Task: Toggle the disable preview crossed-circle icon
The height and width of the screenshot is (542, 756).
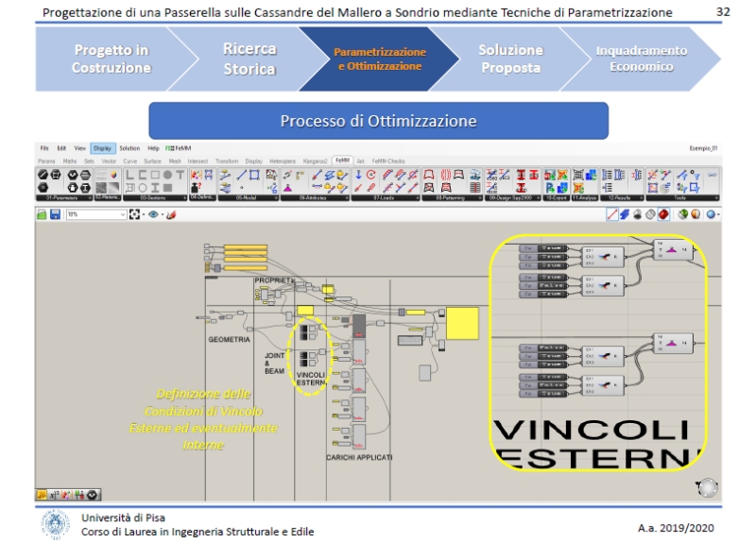Action: pyautogui.click(x=651, y=215)
